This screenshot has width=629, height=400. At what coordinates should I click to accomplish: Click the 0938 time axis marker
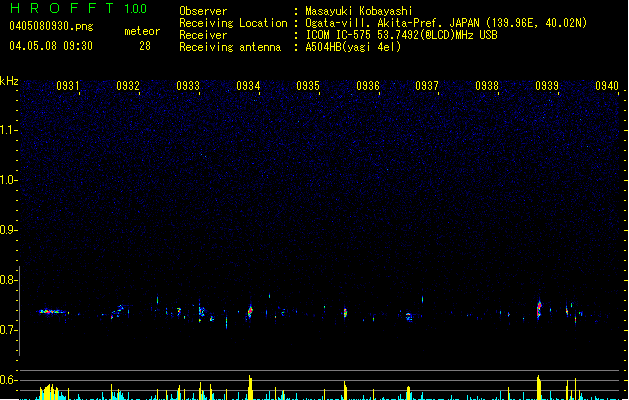pos(487,86)
